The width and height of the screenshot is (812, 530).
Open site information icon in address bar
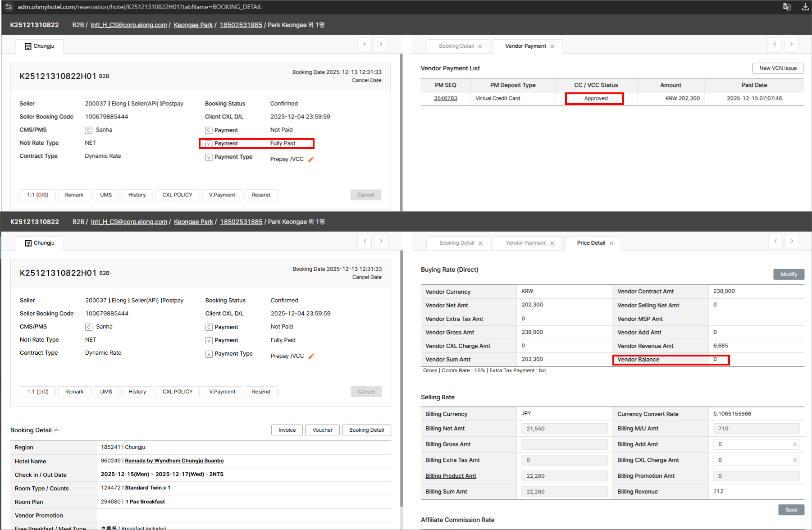[9, 7]
